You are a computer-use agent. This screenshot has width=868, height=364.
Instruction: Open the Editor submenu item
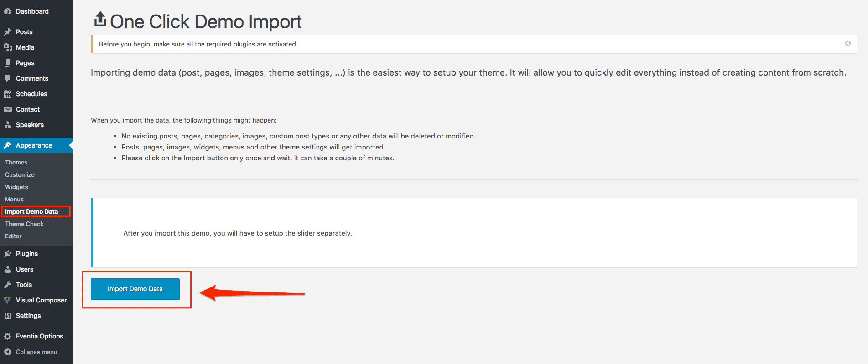(x=13, y=236)
